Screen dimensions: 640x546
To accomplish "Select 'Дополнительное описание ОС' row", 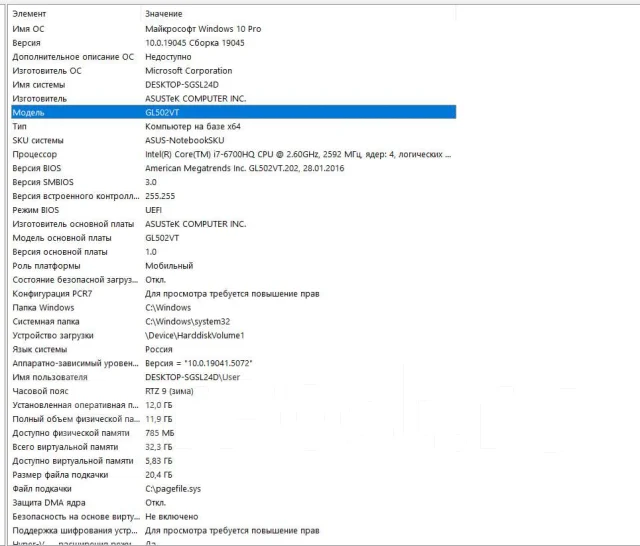I will pos(233,57).
